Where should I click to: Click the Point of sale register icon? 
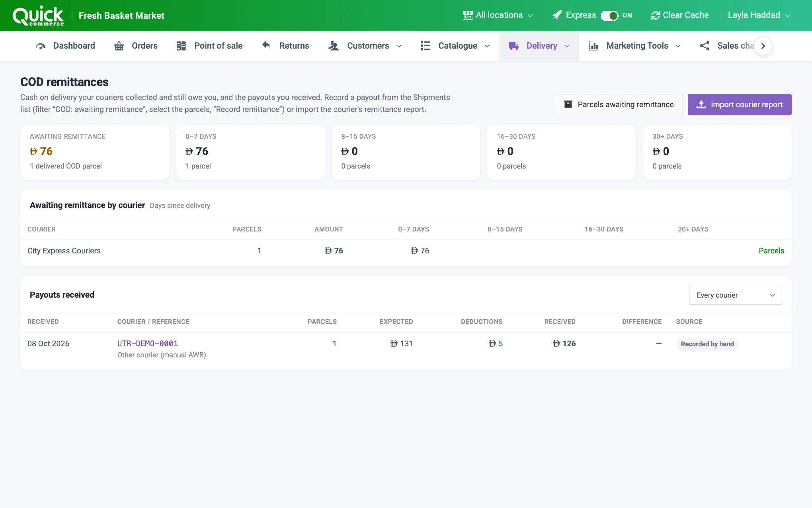click(181, 46)
